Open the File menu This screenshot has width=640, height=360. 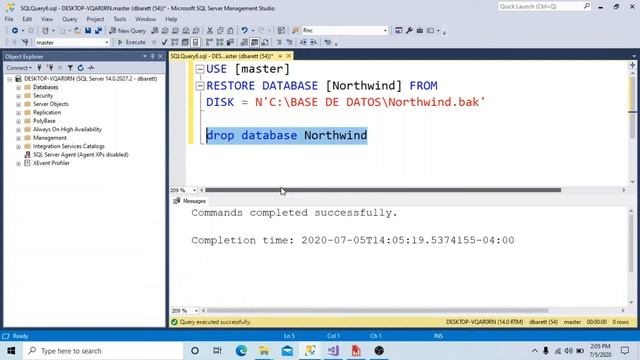tap(9, 19)
